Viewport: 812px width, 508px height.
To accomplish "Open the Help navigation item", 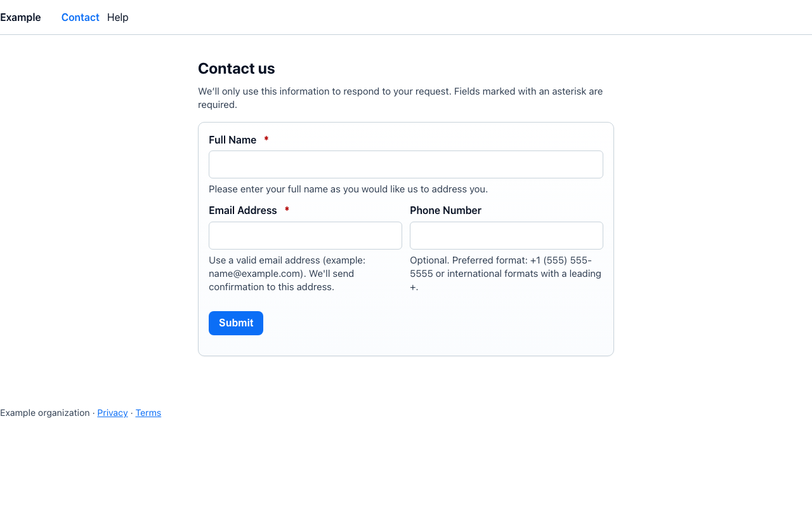I will click(117, 17).
